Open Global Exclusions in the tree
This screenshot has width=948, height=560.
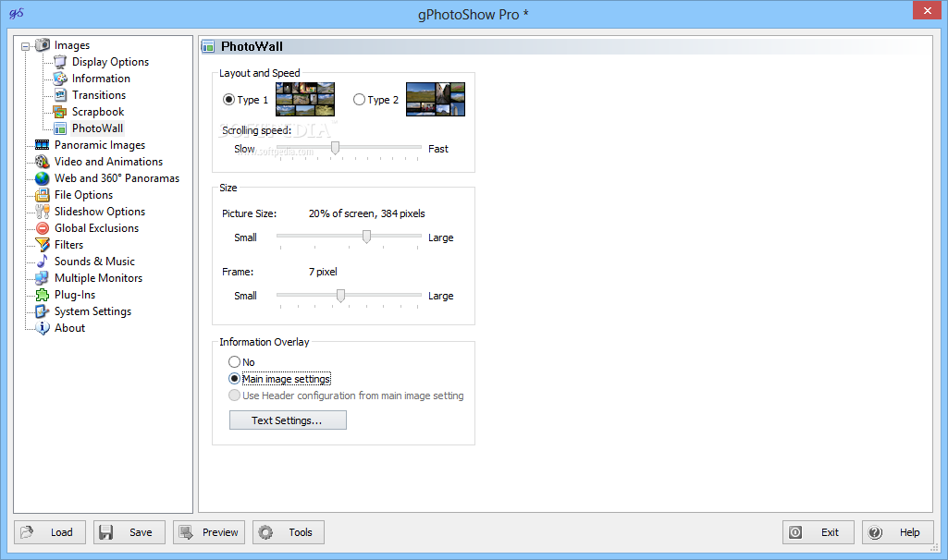[x=97, y=227]
